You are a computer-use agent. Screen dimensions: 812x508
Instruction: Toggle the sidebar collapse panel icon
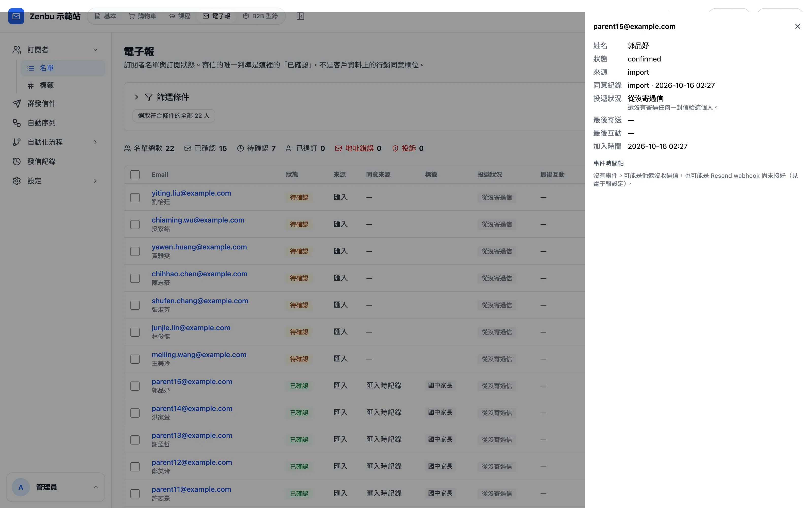300,16
